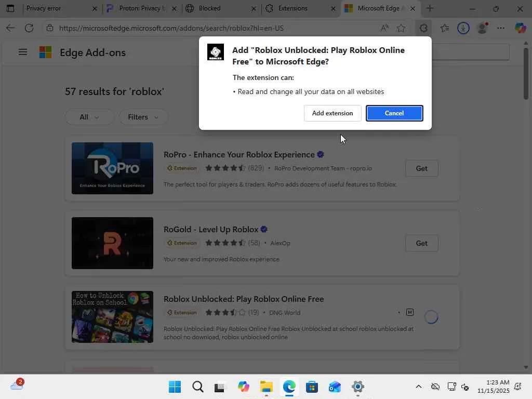This screenshot has height=399, width=532.
Task: Open Microsoft Store from taskbar
Action: (312, 387)
